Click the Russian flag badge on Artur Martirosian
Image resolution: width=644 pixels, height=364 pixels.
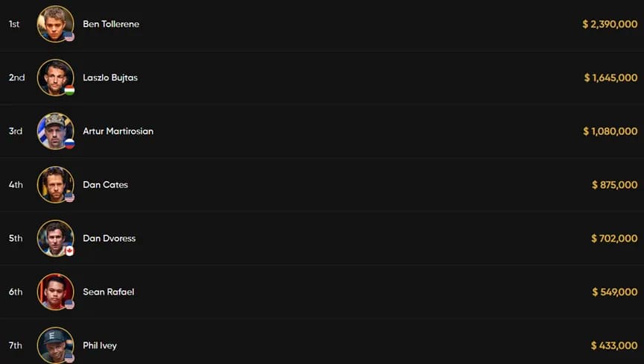click(69, 144)
